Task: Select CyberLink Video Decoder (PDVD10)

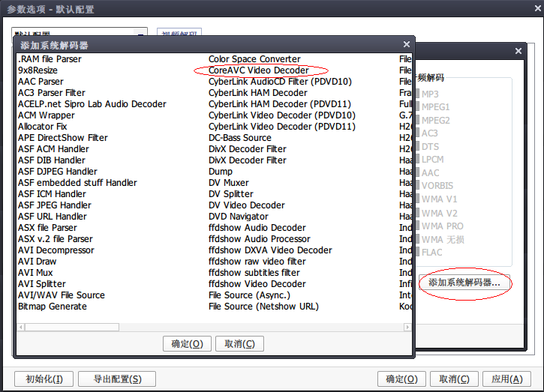Action: coord(281,115)
